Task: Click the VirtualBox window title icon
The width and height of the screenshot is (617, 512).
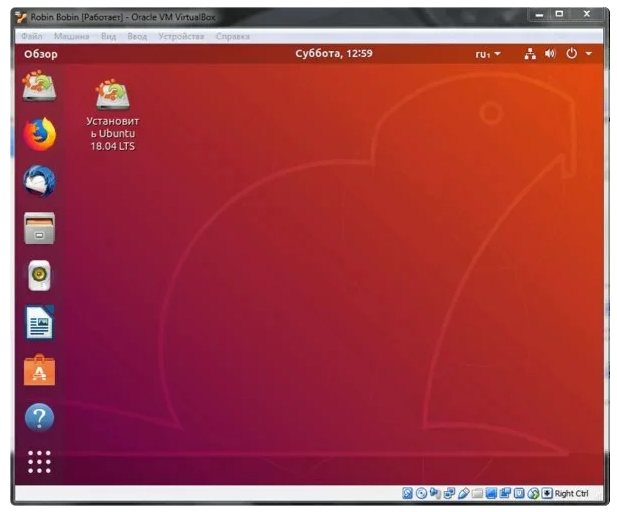Action: 21,17
